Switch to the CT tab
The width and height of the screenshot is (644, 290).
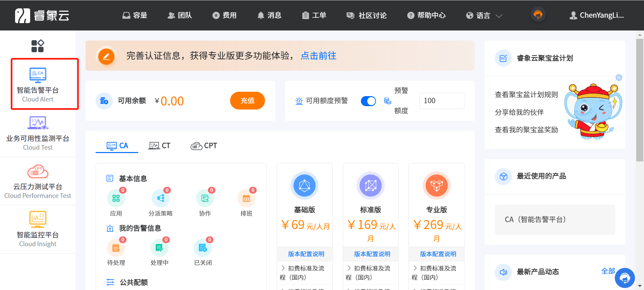(160, 146)
